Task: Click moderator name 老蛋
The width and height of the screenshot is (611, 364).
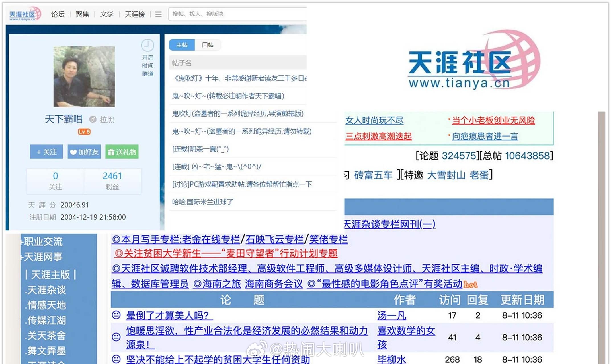Action: [479, 175]
